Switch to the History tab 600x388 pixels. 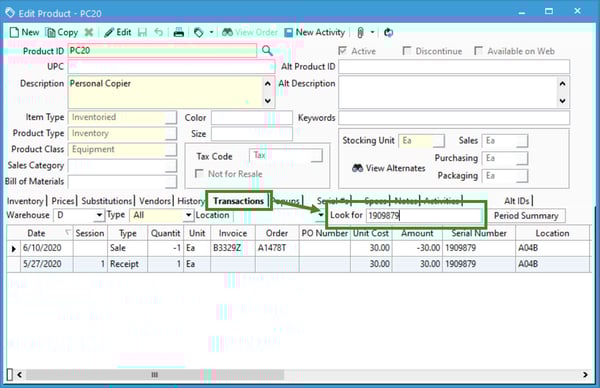click(191, 201)
